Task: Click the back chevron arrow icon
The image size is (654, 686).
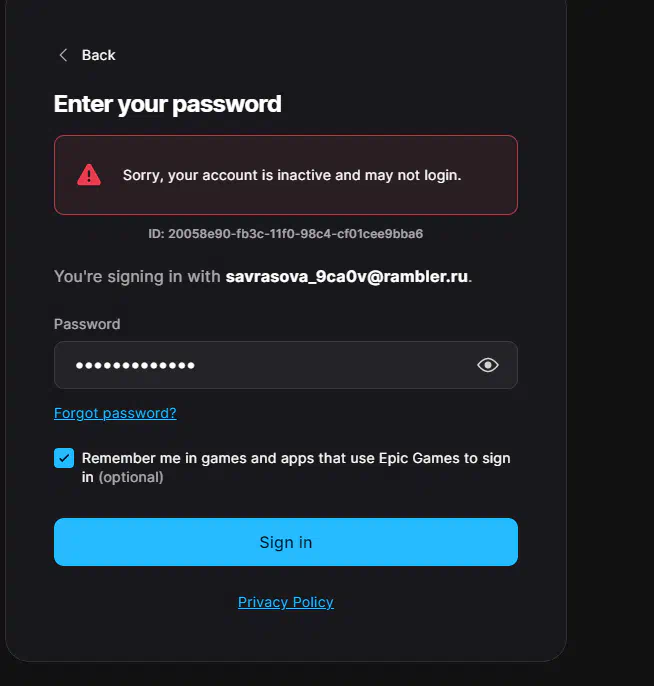Action: (63, 55)
